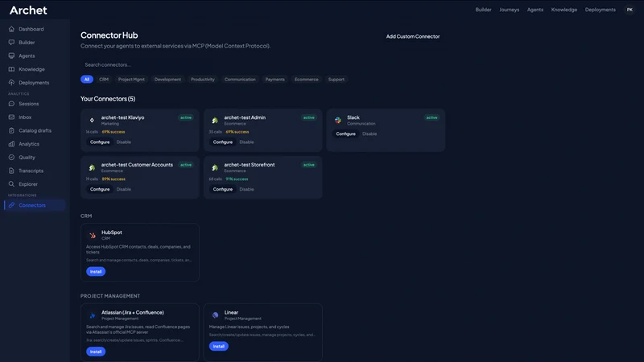Filter by Development chip
Viewport: 644px width, 362px height.
tap(167, 79)
